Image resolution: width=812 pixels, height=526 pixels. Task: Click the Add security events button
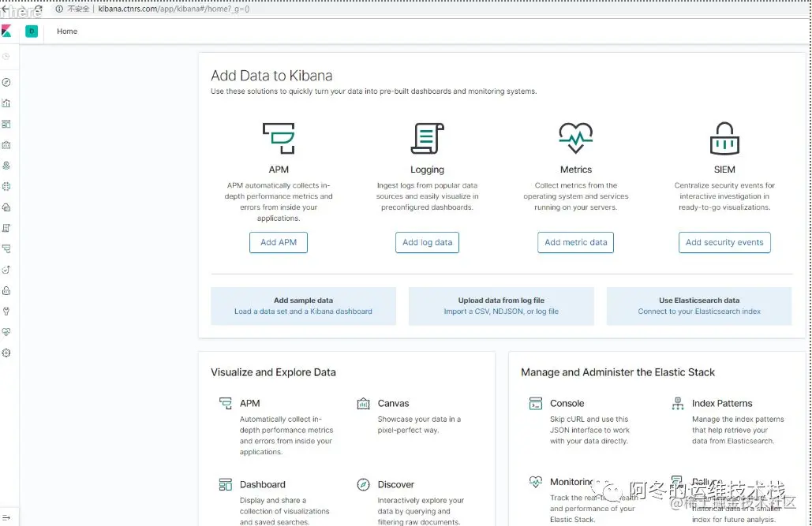tap(724, 242)
